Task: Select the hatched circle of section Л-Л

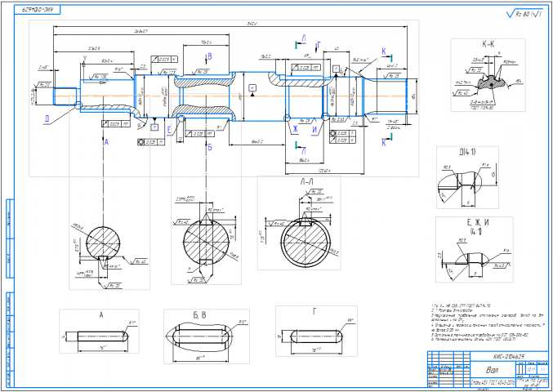Action: coord(306,242)
